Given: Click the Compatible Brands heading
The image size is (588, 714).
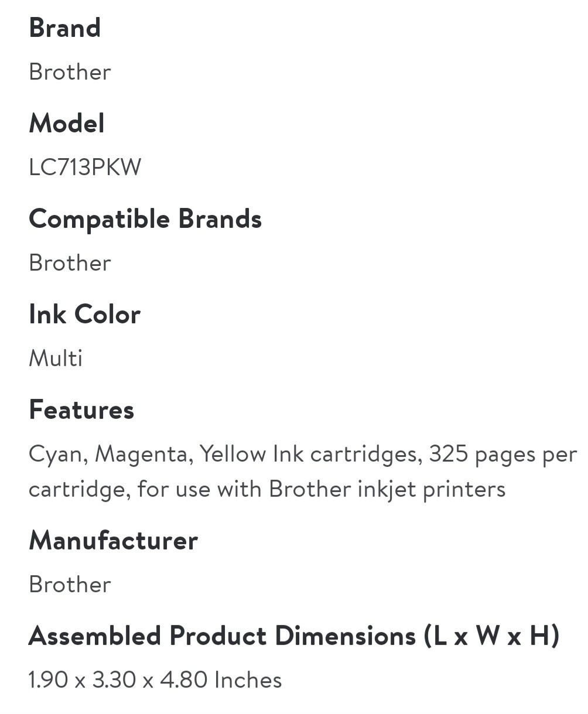Looking at the screenshot, I should tap(145, 219).
